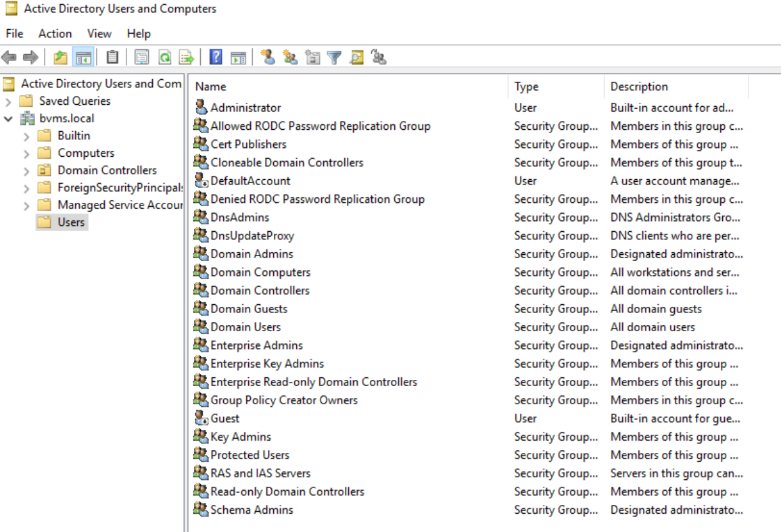Click the Export List toolbar icon
Viewport: 781px width, 532px height.
tap(187, 57)
